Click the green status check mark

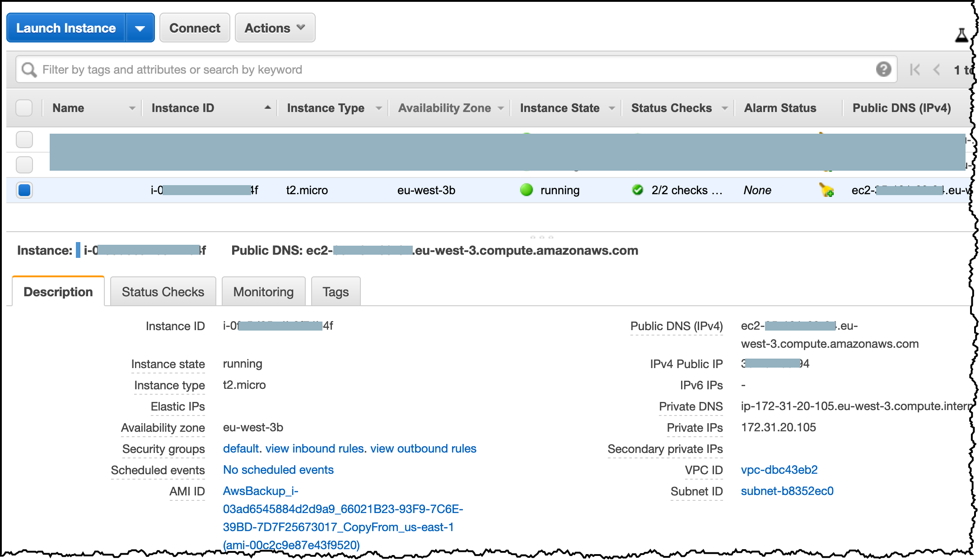coord(637,190)
